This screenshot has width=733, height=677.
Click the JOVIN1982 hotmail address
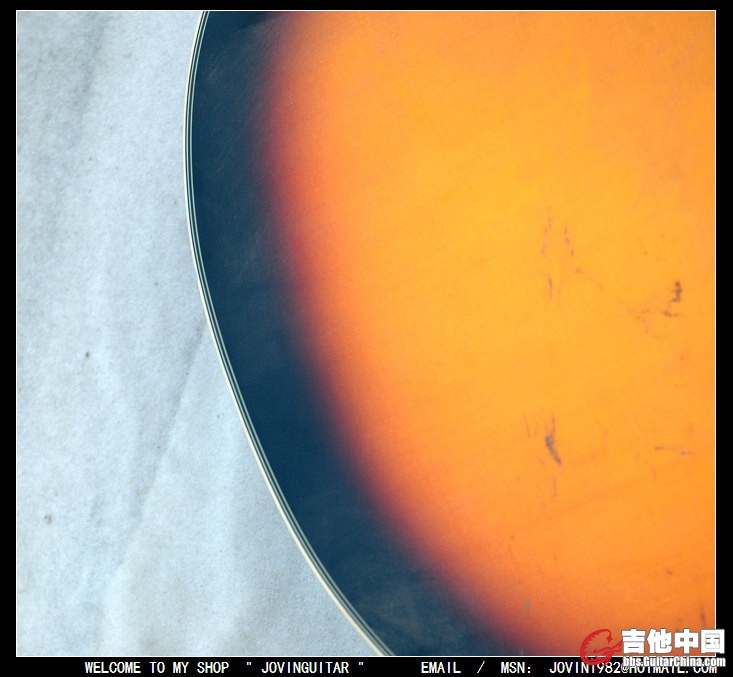[632, 668]
